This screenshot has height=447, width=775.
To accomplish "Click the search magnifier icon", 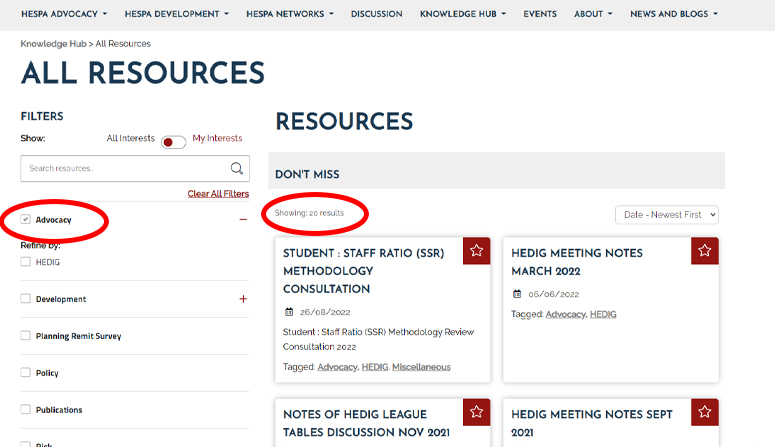I will click(x=237, y=169).
